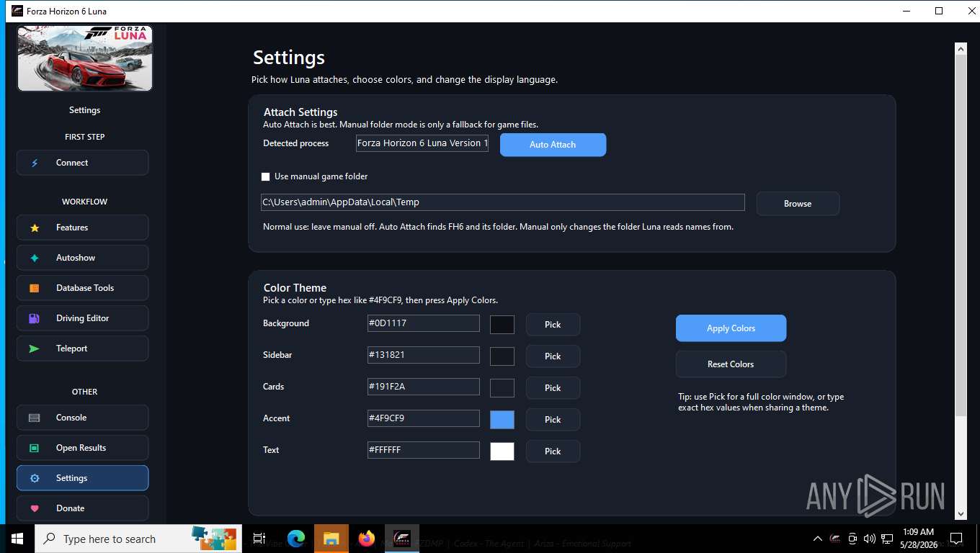Open Database Tools in the sidebar

83,288
